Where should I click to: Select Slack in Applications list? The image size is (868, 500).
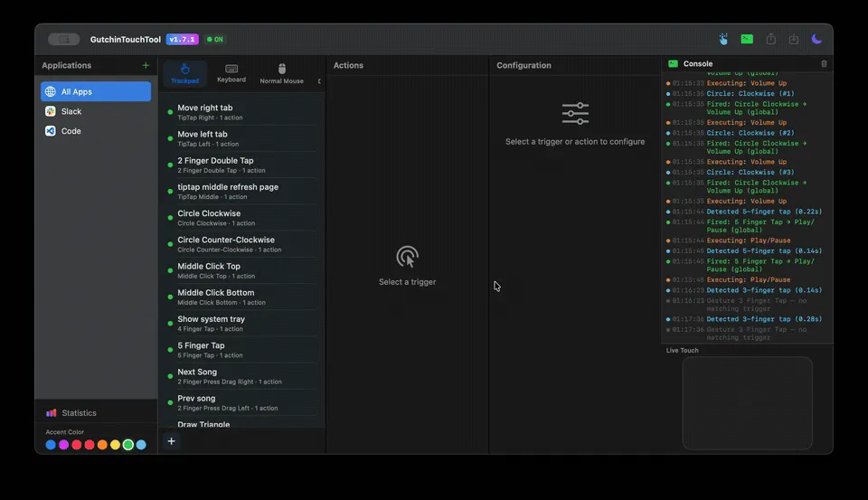click(96, 111)
